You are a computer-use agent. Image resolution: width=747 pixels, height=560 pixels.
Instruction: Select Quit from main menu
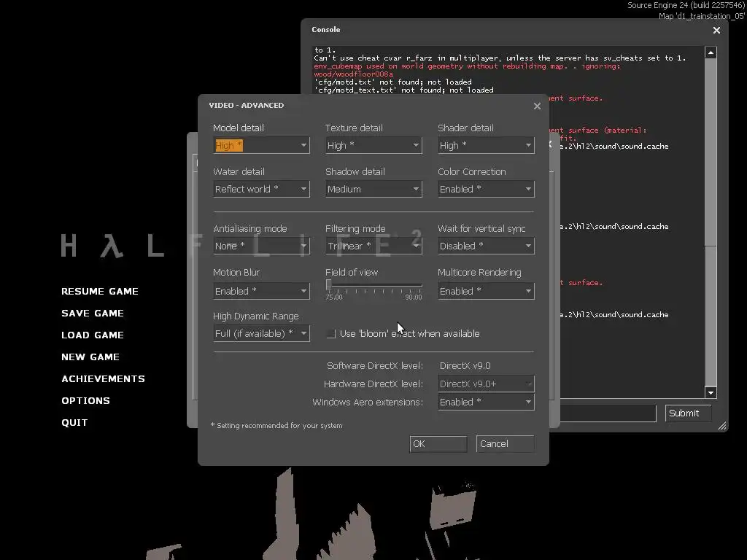coord(74,423)
